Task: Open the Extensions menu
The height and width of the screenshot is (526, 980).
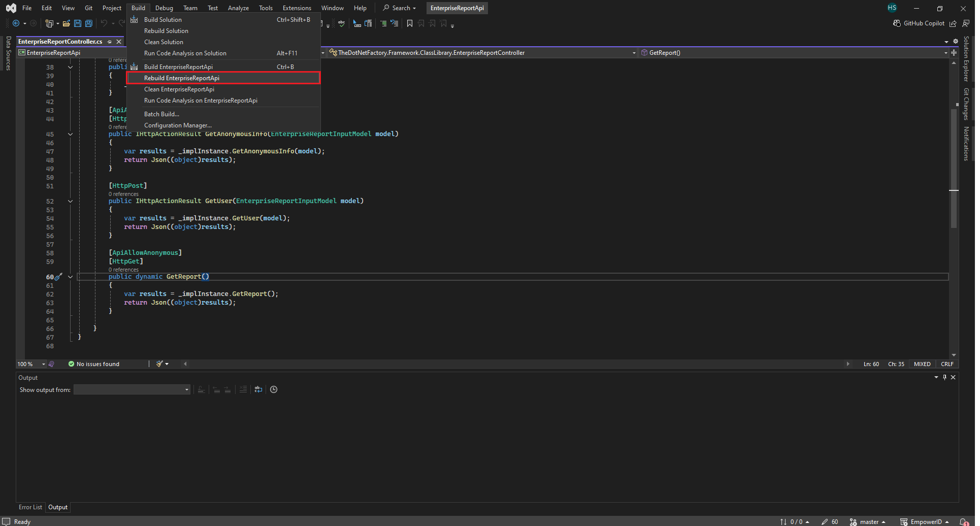Action: pyautogui.click(x=297, y=8)
